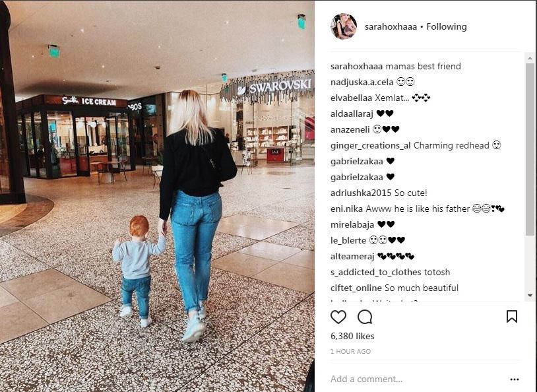Open ginger_creations_al commenter profile
The width and height of the screenshot is (537, 392).
tap(370, 146)
